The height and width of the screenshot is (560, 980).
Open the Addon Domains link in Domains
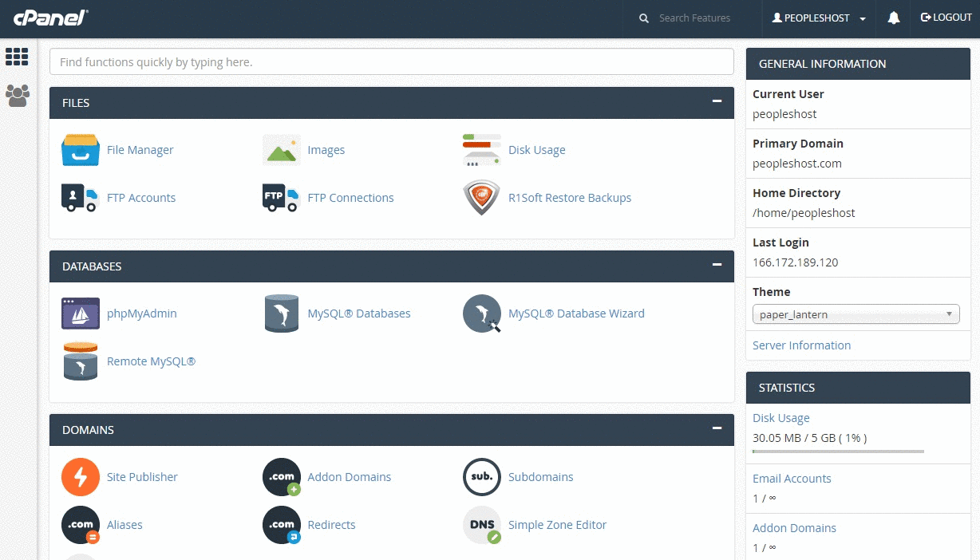click(x=350, y=477)
